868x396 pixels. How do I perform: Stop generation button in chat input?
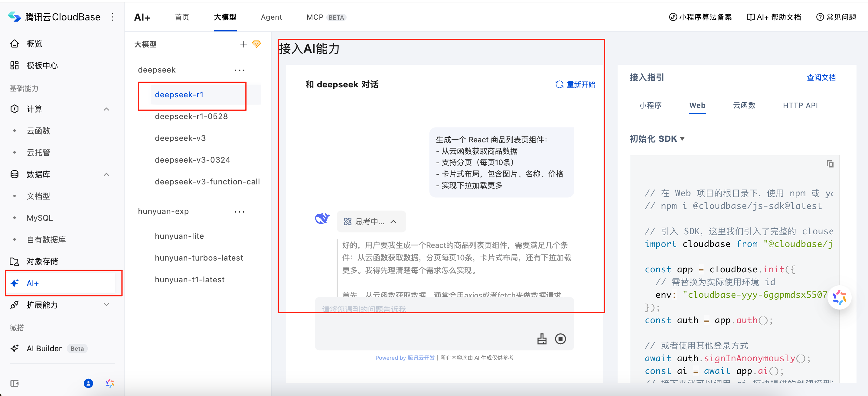(560, 339)
